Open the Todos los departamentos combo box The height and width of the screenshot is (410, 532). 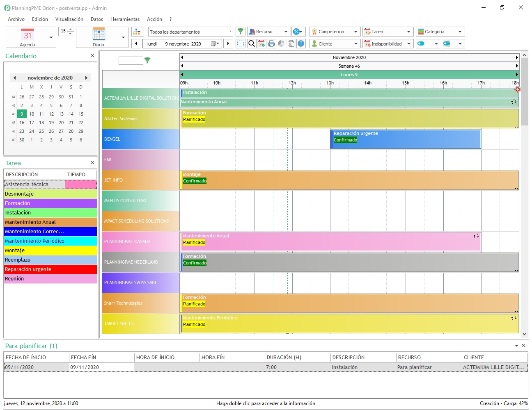click(x=191, y=32)
